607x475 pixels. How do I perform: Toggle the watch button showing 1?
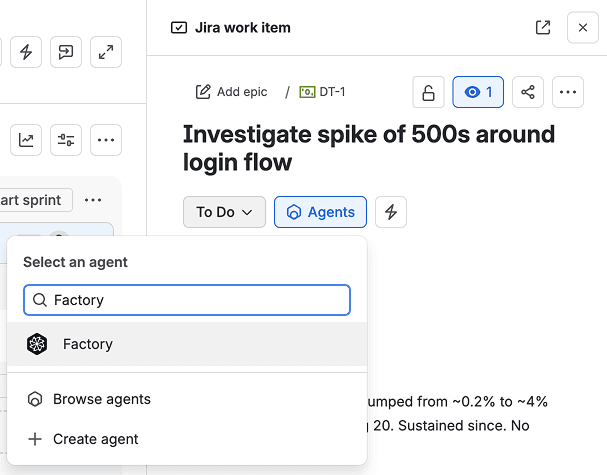pos(478,92)
